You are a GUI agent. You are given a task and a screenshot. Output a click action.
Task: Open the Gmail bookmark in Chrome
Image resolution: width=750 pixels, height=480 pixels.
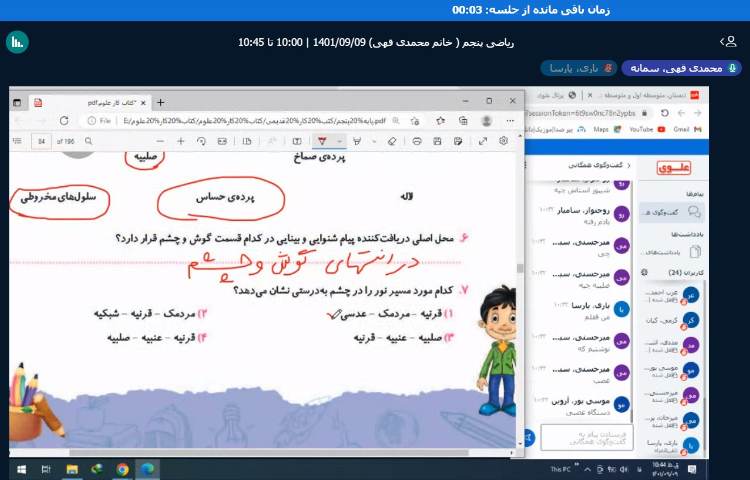click(687, 129)
